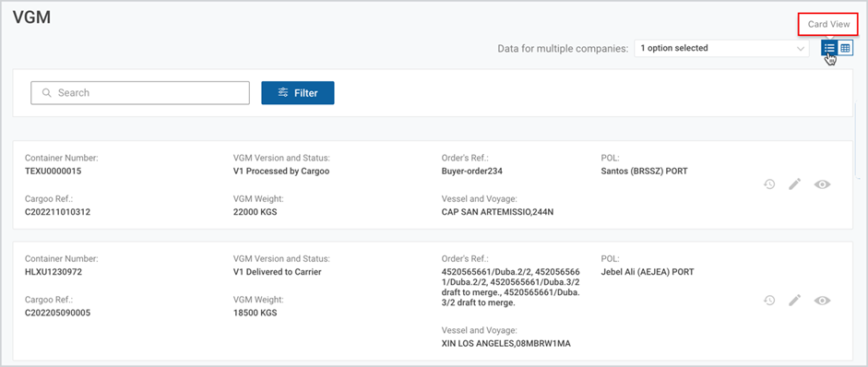
Task: Click order ref Buyer-order234
Action: (x=472, y=171)
